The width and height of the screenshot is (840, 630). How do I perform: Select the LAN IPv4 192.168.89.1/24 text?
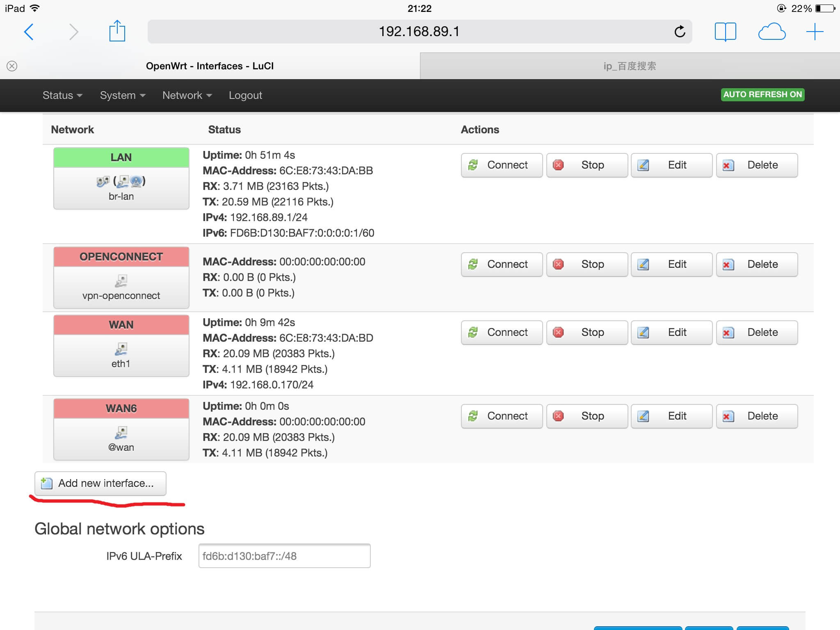(x=255, y=217)
